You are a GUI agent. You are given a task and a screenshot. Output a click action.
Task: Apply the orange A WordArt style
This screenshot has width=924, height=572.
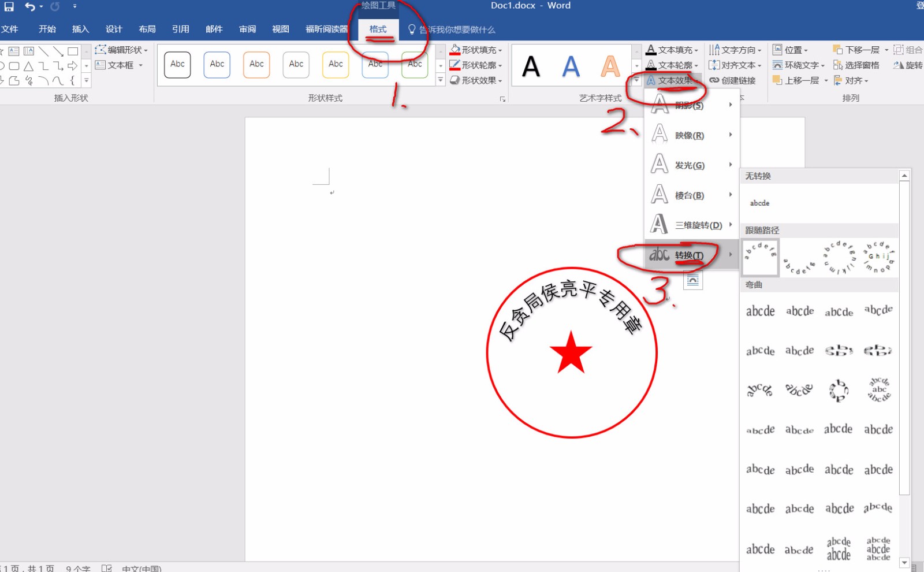(x=610, y=66)
